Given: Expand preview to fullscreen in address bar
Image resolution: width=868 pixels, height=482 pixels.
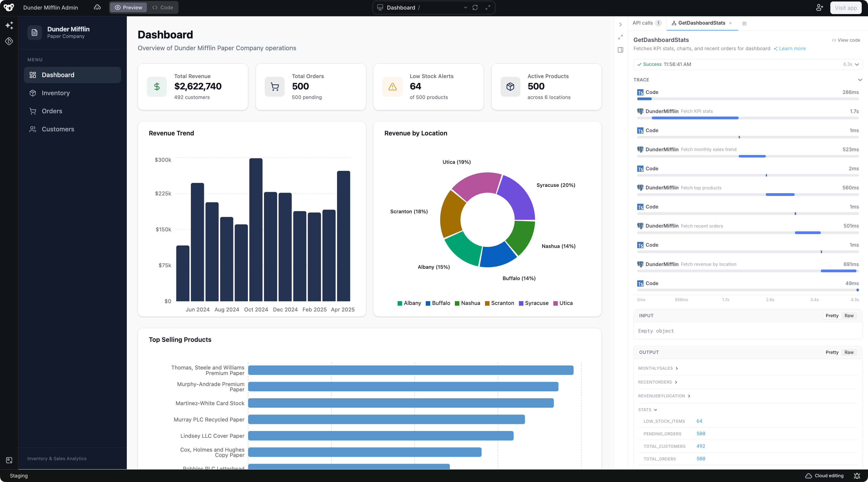Looking at the screenshot, I should click(488, 8).
